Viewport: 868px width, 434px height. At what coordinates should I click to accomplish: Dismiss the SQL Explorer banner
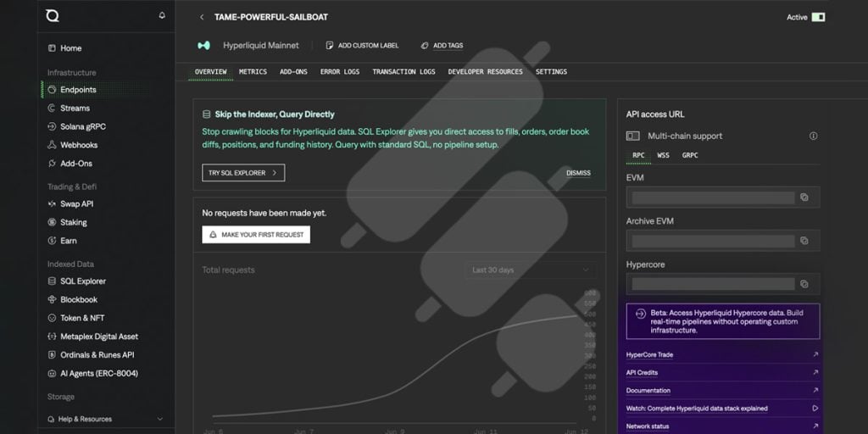click(x=578, y=173)
